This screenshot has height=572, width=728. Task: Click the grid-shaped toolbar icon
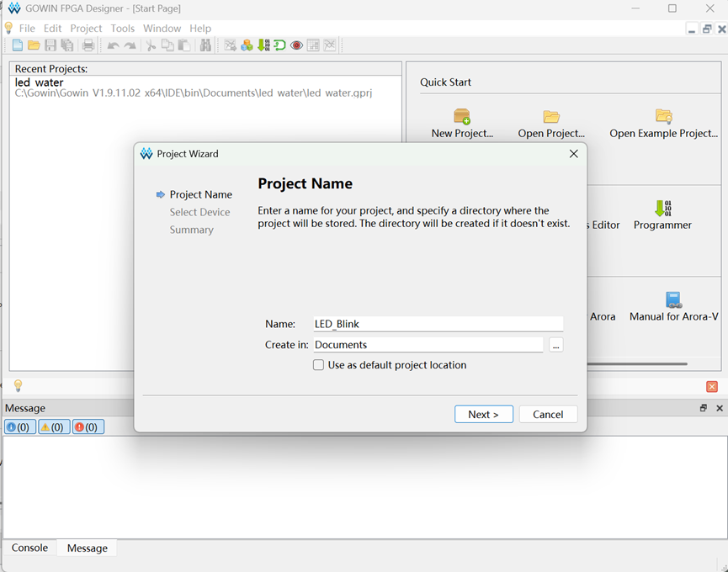[313, 45]
